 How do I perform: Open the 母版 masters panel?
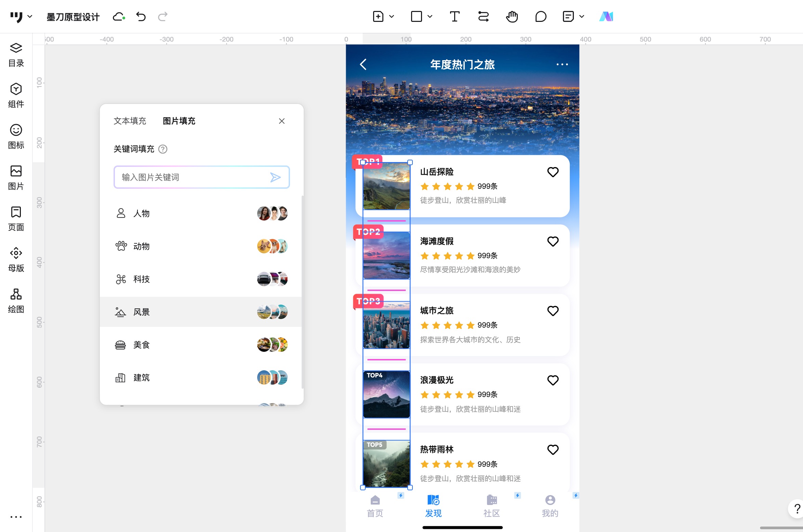point(16,260)
